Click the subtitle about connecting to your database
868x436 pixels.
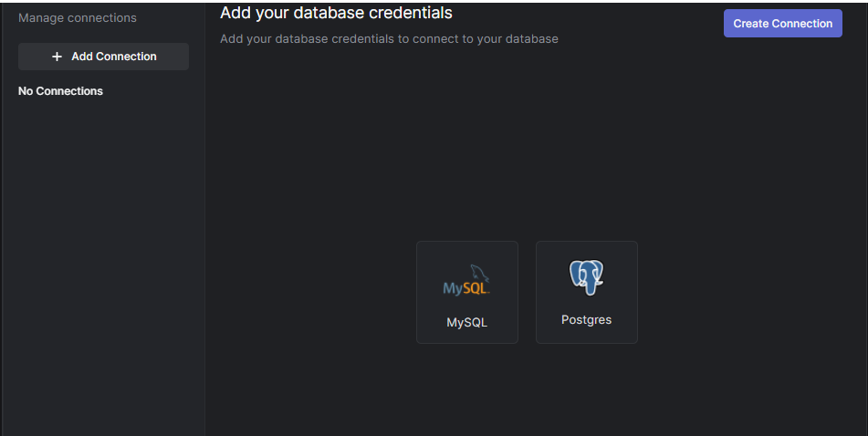[389, 38]
